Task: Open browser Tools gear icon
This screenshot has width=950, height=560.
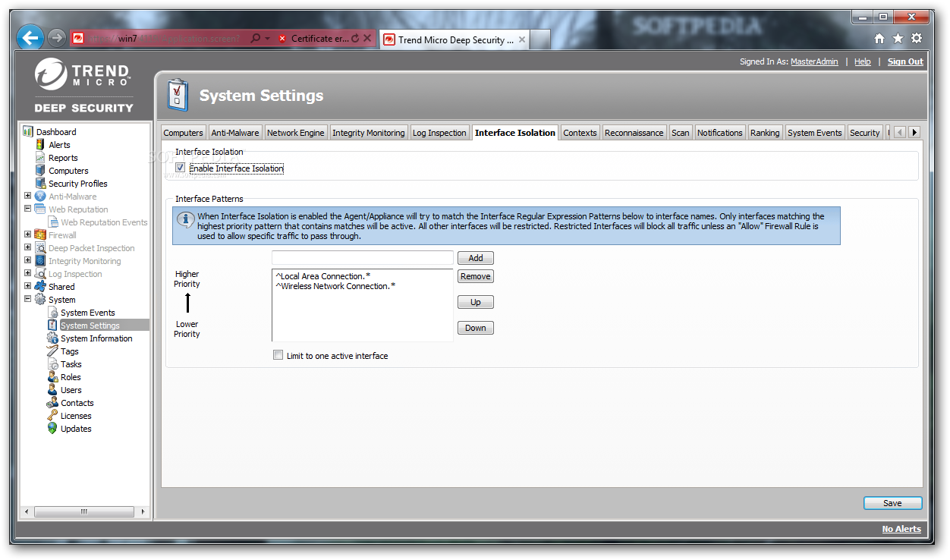Action: coord(917,38)
